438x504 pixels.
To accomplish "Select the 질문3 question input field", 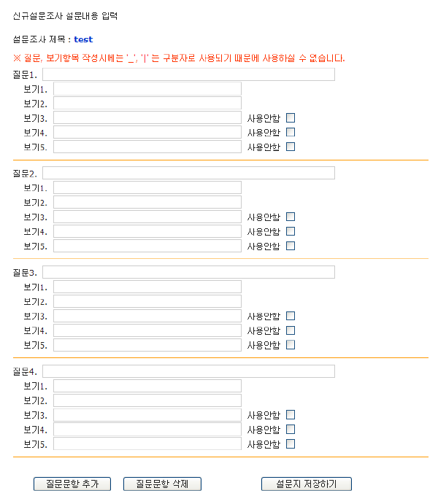I will (x=188, y=272).
